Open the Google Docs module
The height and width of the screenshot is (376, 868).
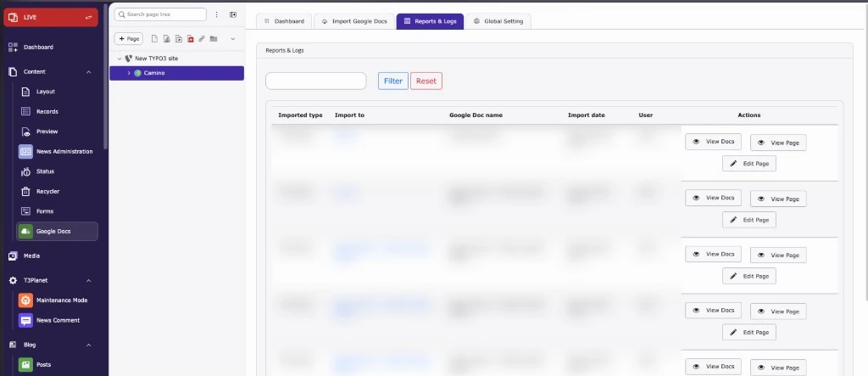(57, 231)
